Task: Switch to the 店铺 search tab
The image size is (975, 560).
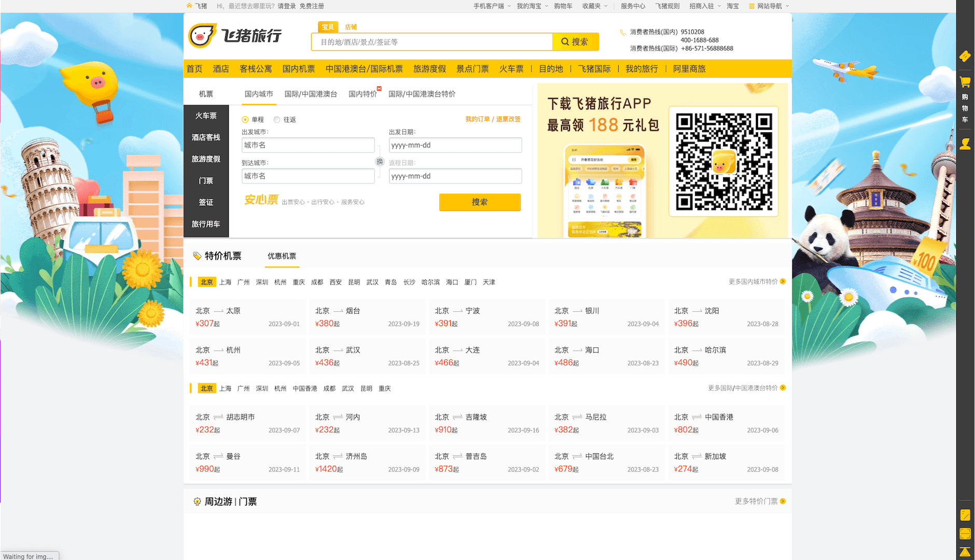Action: click(x=351, y=27)
